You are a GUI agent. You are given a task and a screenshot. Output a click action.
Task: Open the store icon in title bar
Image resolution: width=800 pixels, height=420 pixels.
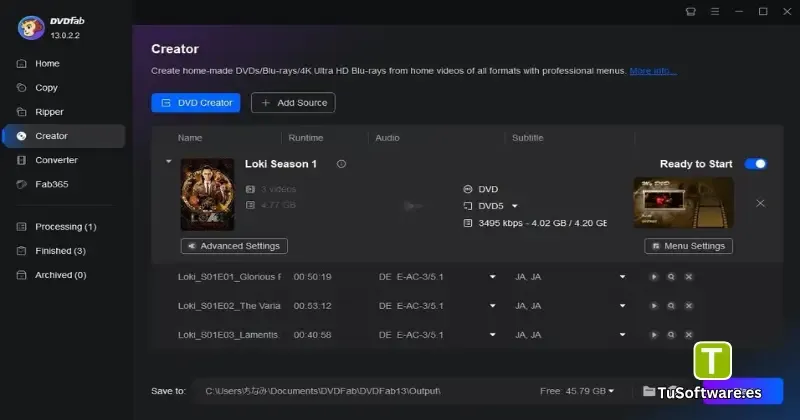(x=690, y=11)
